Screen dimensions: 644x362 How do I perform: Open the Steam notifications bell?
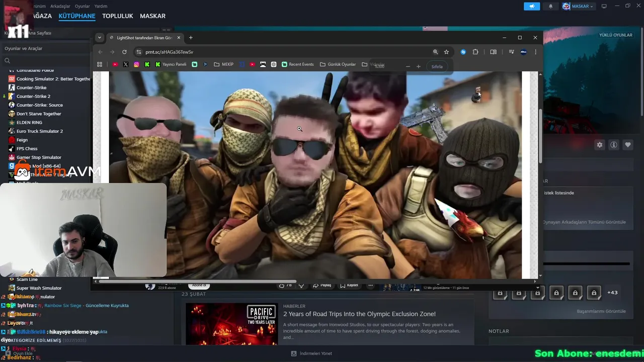coord(550,7)
